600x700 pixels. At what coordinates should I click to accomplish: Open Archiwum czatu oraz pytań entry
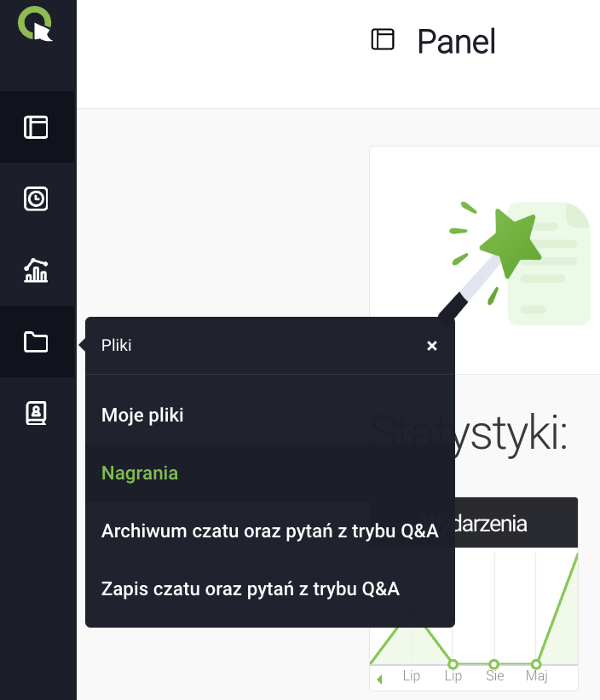pyautogui.click(x=269, y=531)
